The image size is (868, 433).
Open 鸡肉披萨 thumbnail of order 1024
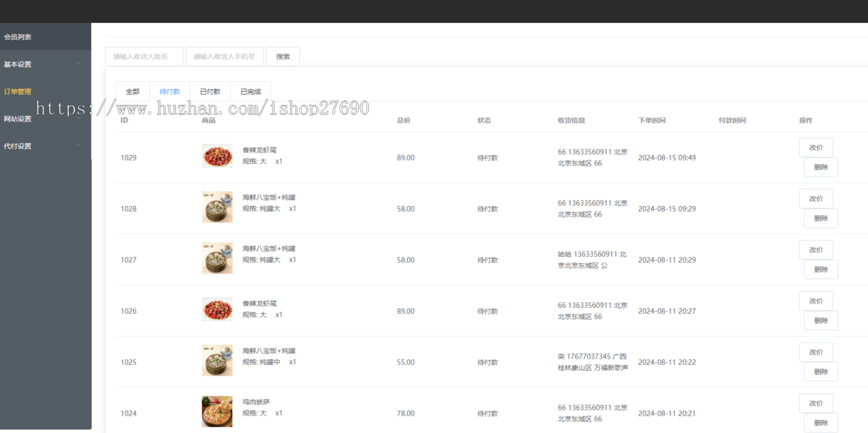pyautogui.click(x=217, y=412)
